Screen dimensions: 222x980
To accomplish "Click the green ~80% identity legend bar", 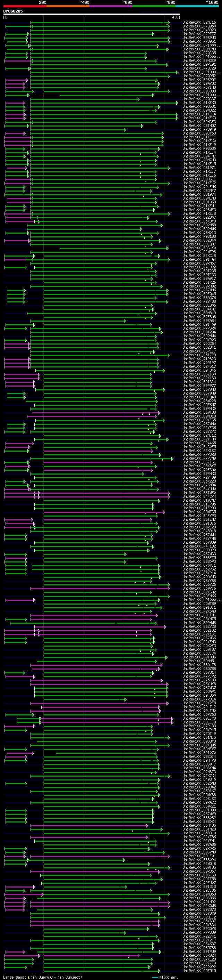I will coord(154,7).
